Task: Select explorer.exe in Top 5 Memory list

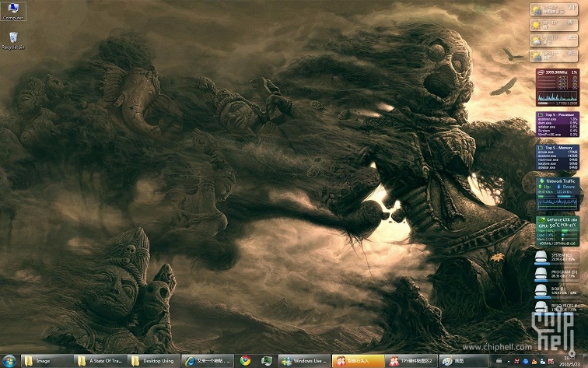Action: 547,156
